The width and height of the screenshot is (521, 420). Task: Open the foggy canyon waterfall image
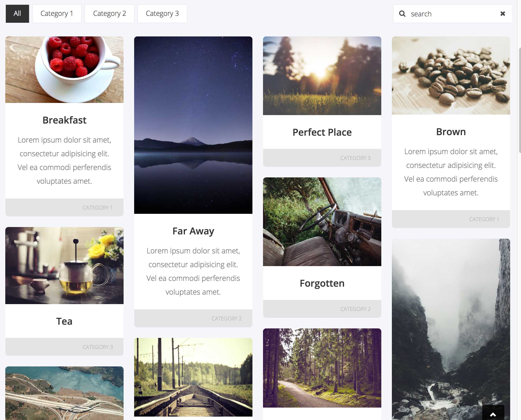pos(451,329)
